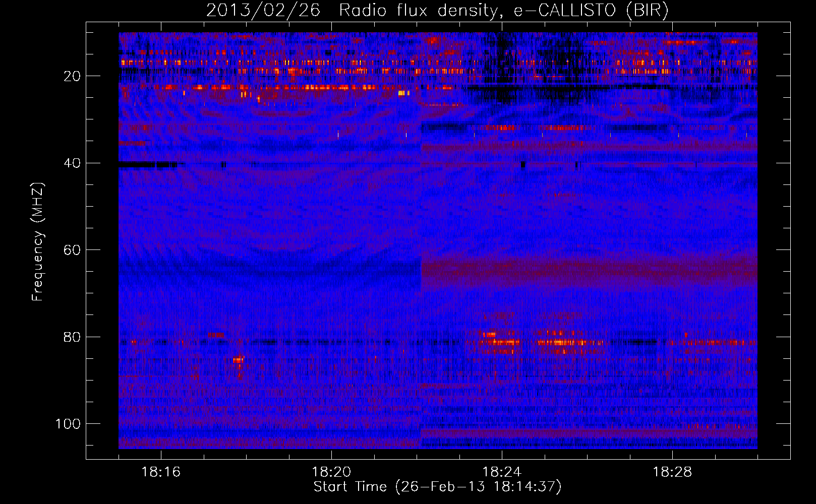
Task: Click the '80' frequency tick label
Action: 73,337
